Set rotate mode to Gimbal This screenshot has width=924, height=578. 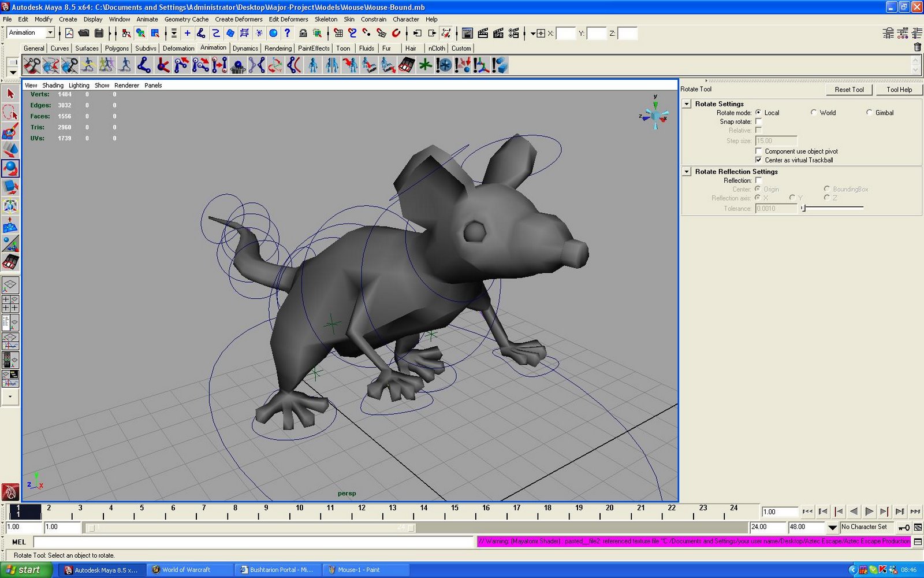pos(869,113)
